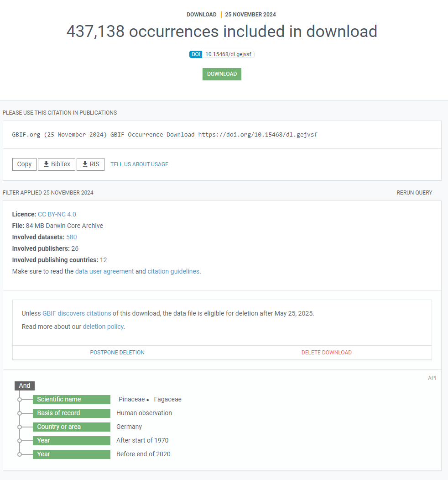
Task: Download the RIS citation file
Action: coord(90,164)
